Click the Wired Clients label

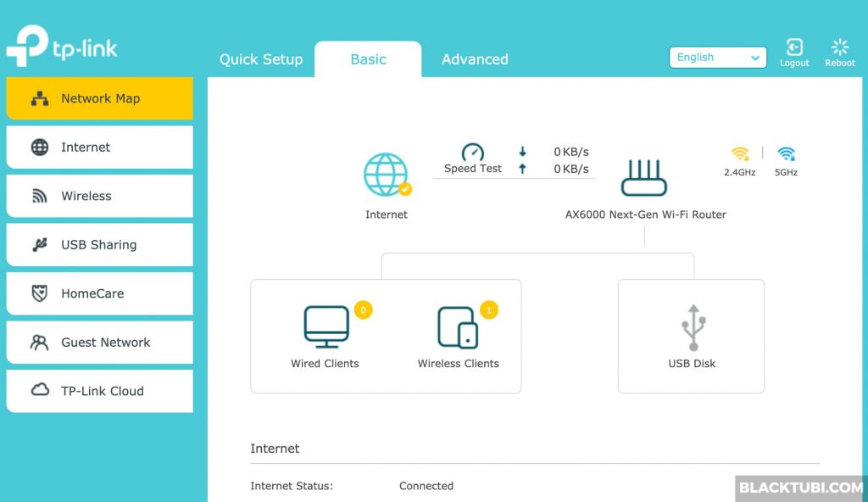point(325,364)
